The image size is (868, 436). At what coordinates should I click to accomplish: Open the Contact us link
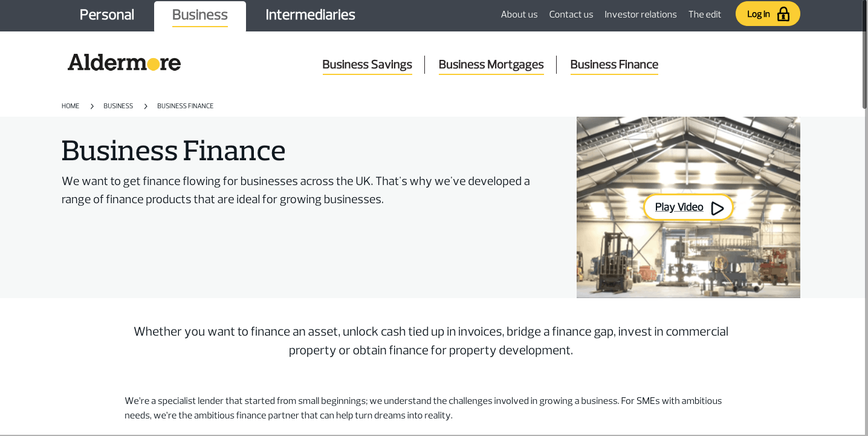(571, 15)
